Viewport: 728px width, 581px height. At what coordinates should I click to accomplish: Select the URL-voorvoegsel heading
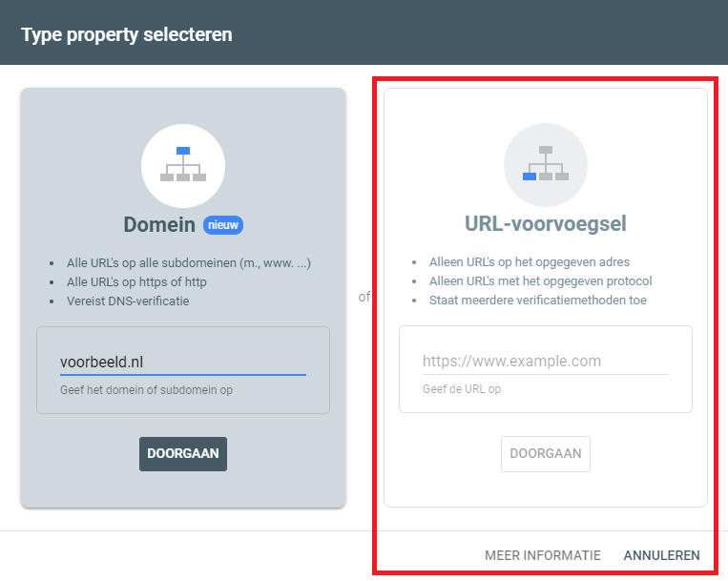546,224
